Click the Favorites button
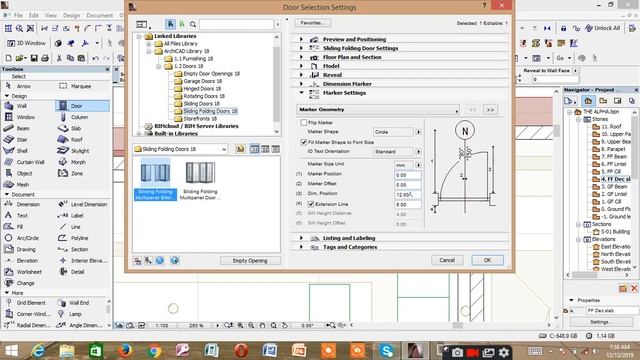Image resolution: width=640 pixels, height=360 pixels. point(313,23)
